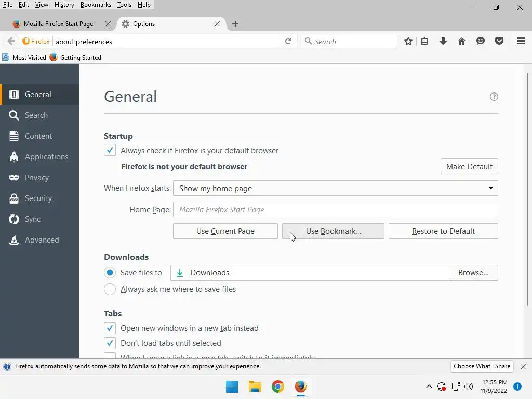Viewport: 532px width, 399px height.
Task: Open the History menu
Action: (64, 5)
